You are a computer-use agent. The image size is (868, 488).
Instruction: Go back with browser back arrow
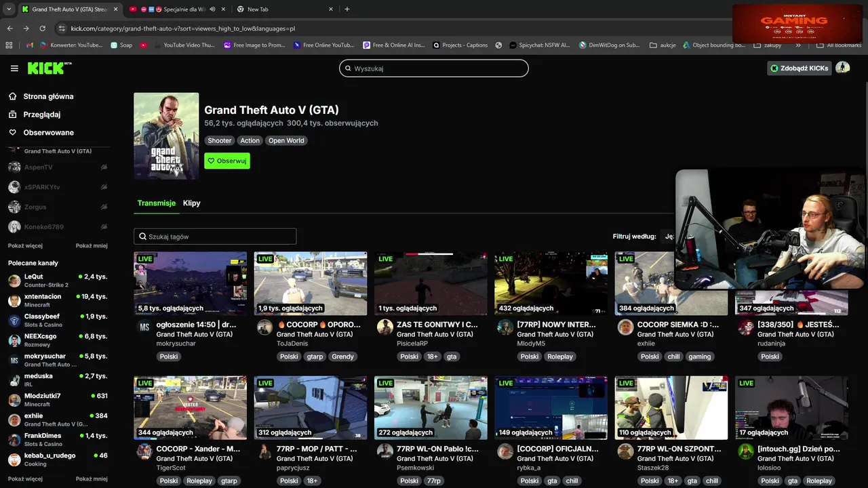click(x=9, y=28)
